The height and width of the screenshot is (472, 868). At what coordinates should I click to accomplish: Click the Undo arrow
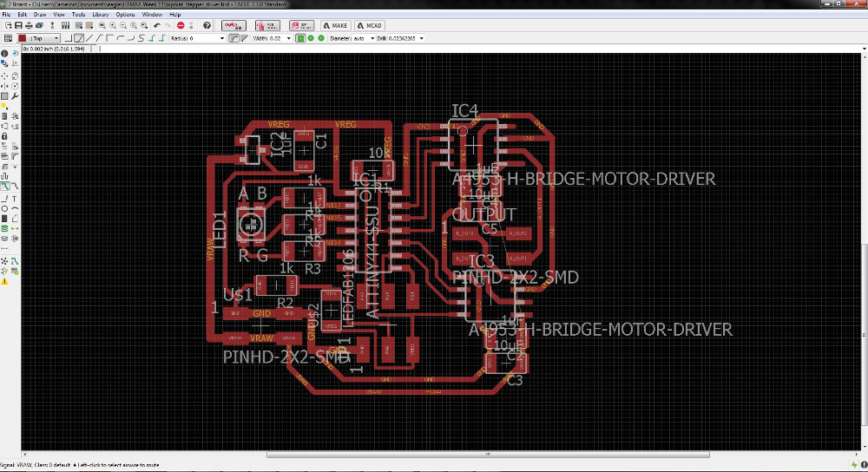pos(157,25)
